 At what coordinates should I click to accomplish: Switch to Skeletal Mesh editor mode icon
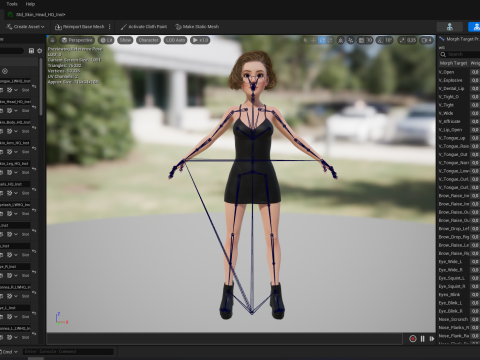coord(475,27)
